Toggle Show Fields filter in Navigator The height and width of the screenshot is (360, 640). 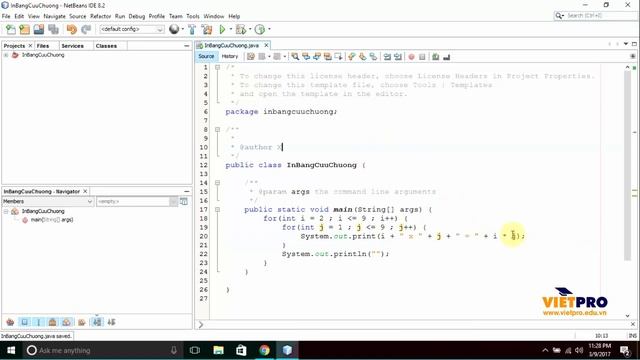point(24,322)
